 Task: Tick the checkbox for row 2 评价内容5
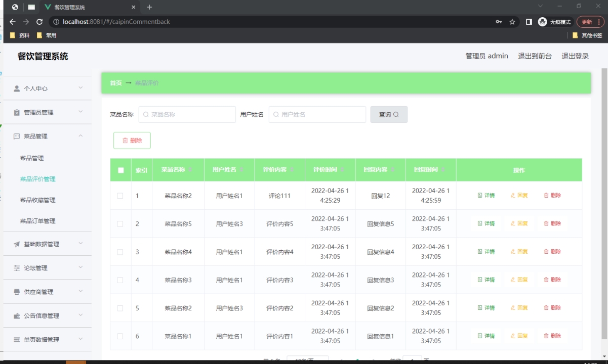click(120, 223)
